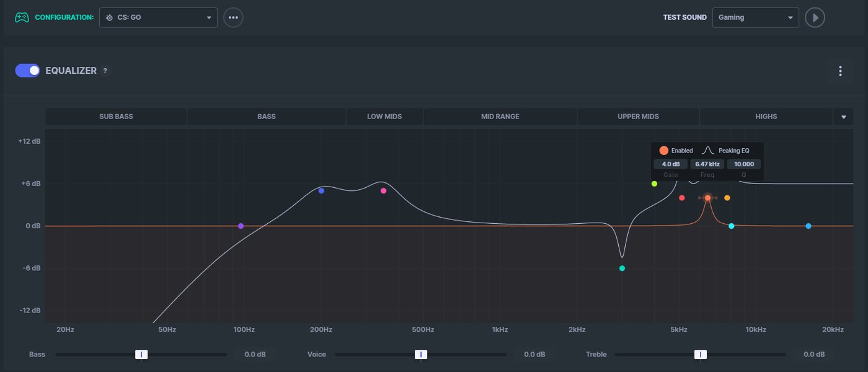The image size is (868, 372).
Task: Click the 4.0 dB Gain field
Action: 671,164
